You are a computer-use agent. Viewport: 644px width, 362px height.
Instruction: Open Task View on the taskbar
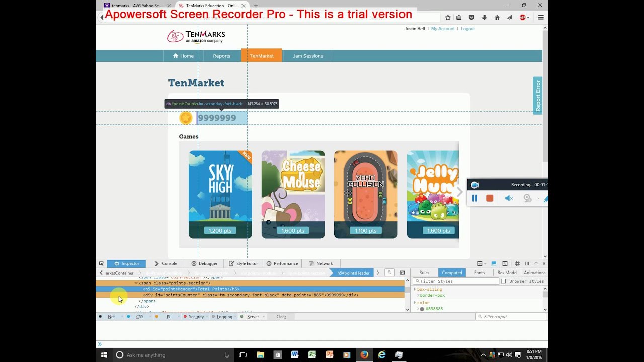coord(243,355)
